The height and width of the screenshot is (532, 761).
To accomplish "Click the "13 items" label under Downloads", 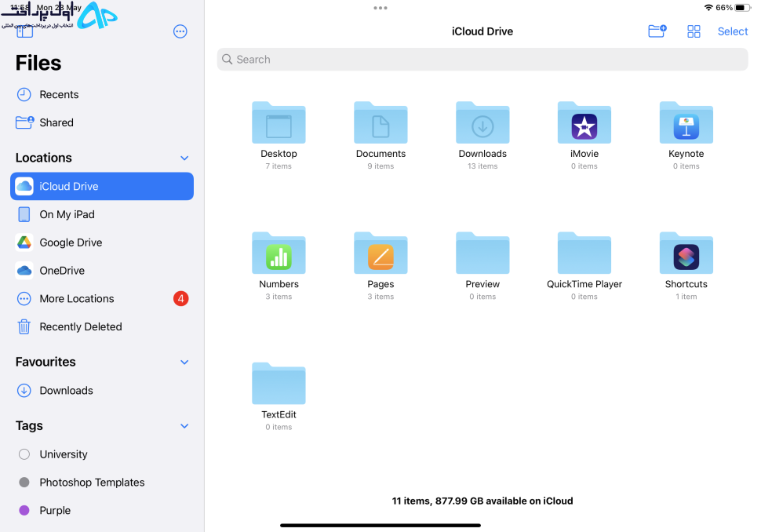I will pyautogui.click(x=482, y=166).
